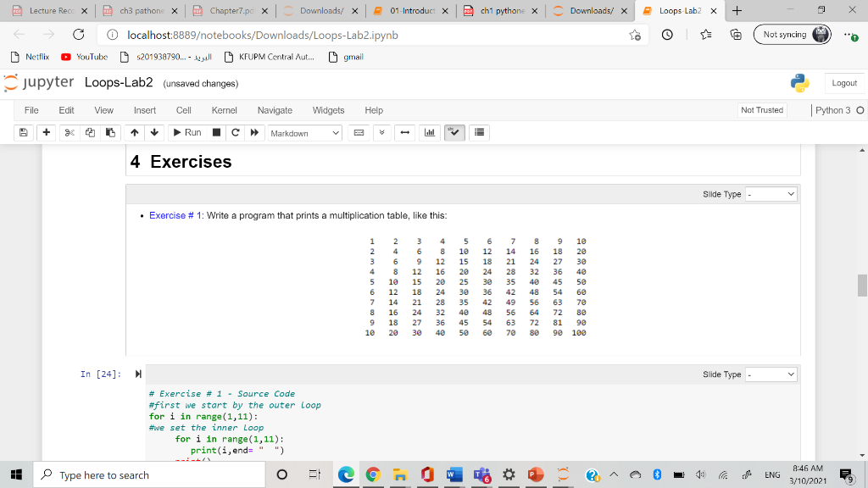Toggle the spell checker tool
868x488 pixels.
point(454,133)
